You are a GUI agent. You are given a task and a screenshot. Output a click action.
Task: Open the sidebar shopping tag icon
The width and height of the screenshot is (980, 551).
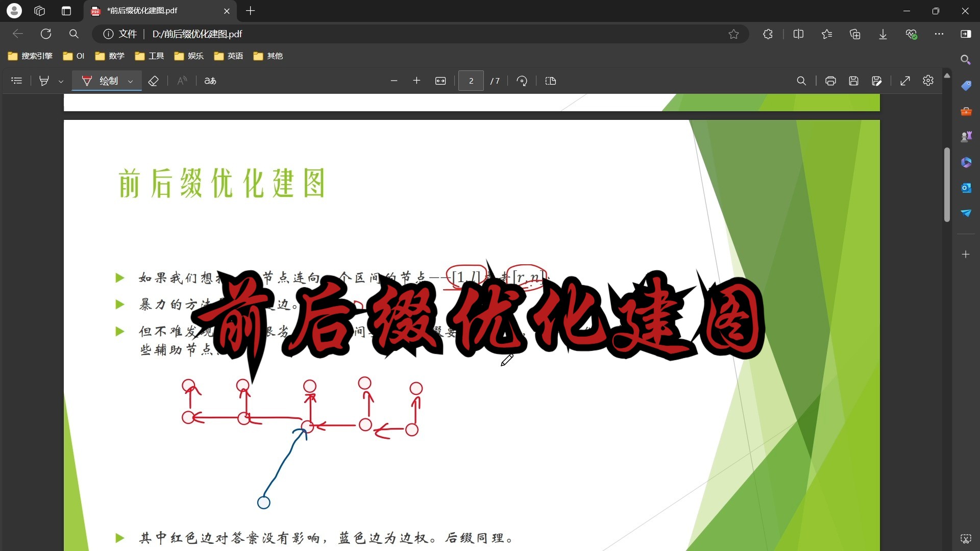[x=966, y=85]
